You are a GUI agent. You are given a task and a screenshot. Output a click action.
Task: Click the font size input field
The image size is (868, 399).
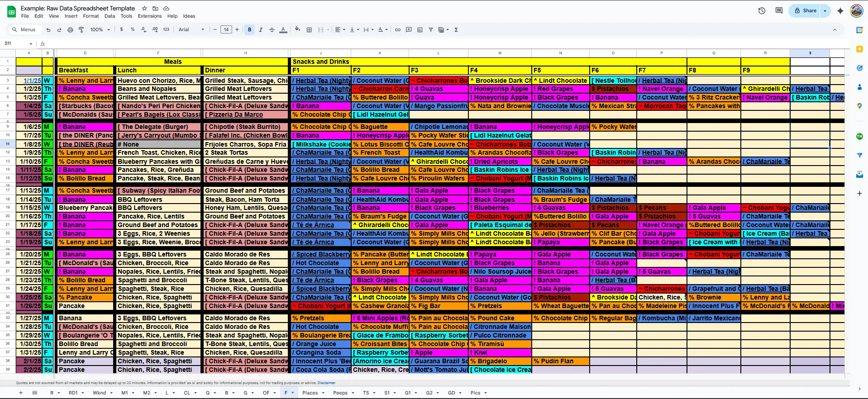pyautogui.click(x=226, y=30)
